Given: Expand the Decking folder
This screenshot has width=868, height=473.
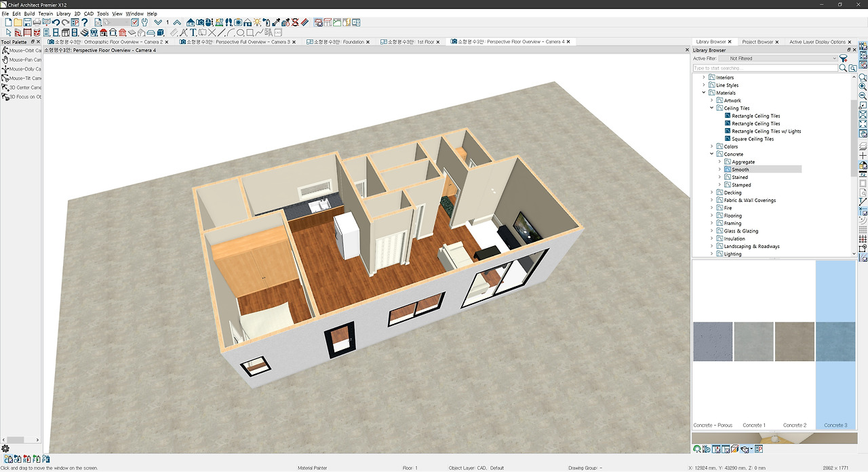Looking at the screenshot, I should tap(711, 192).
